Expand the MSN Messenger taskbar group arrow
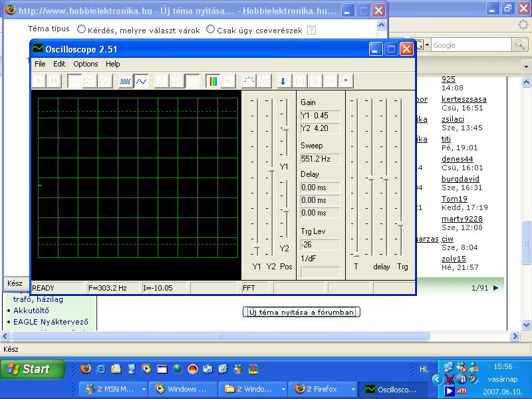The image size is (532, 399). point(144,389)
